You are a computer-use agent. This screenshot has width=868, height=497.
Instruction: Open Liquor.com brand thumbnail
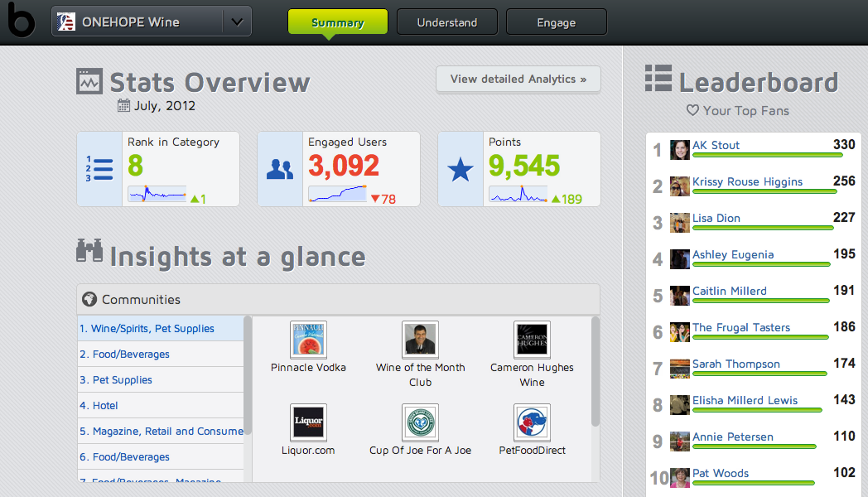tap(308, 422)
